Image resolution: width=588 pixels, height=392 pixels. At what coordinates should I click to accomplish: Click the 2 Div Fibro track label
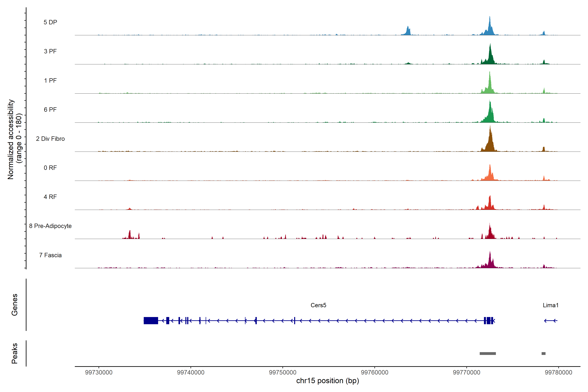[x=50, y=139]
